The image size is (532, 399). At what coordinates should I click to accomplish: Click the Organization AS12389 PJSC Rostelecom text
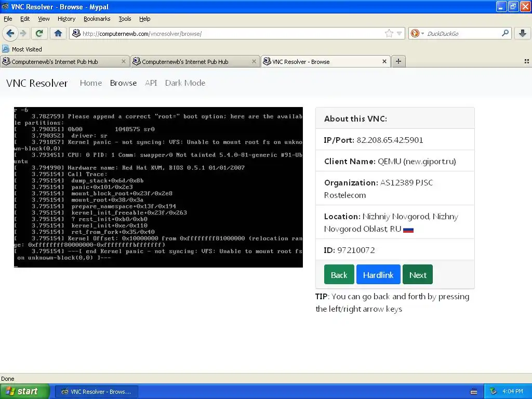click(378, 189)
